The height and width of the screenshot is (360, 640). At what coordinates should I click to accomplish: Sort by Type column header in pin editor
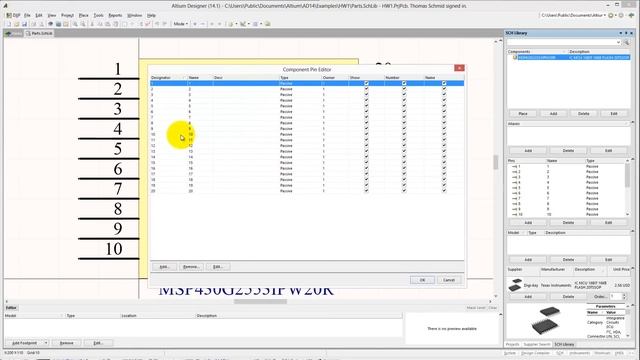coord(300,78)
